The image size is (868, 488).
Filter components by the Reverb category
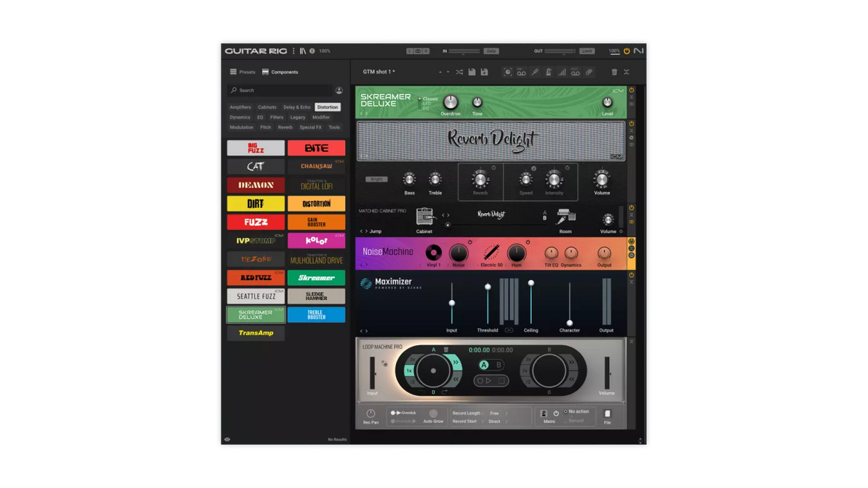pyautogui.click(x=285, y=126)
